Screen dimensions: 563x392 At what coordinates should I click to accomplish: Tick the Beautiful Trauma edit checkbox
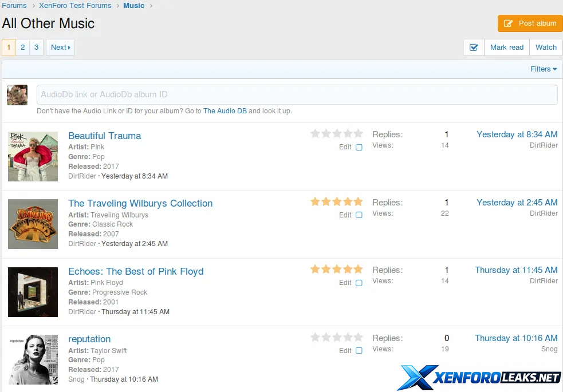click(x=359, y=147)
